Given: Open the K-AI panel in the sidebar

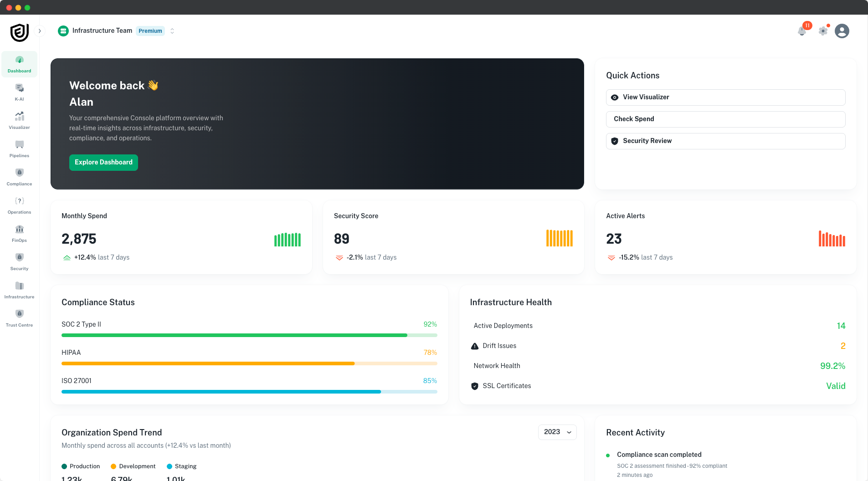Looking at the screenshot, I should (19, 92).
